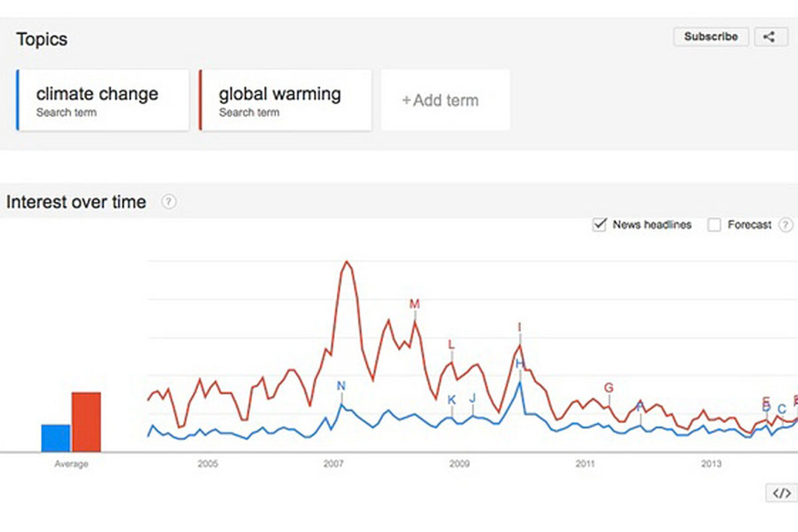Click the red average bar for global warming
Screen dimensions: 798x532
click(x=86, y=422)
